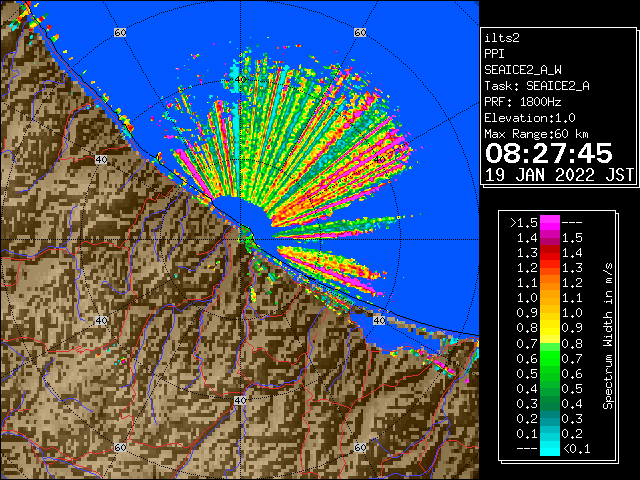This screenshot has height=480, width=640.
Task: Pick the purple swatch between 1.4 and 1.5
Action: (550, 238)
